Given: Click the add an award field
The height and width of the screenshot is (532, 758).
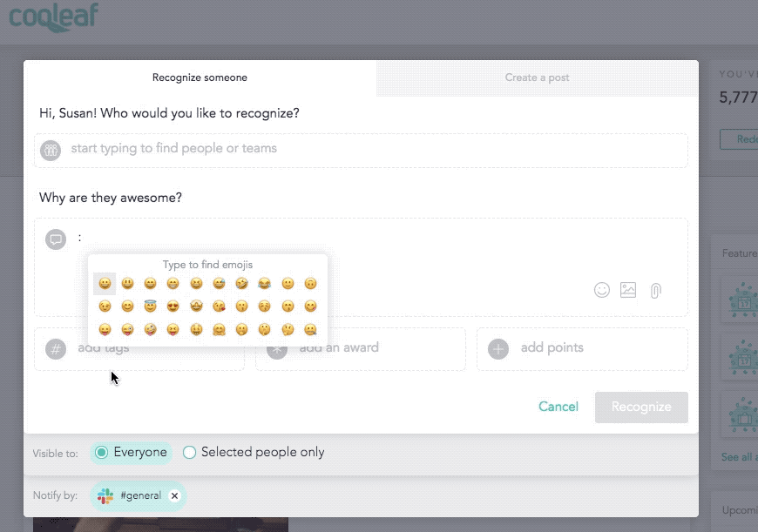Looking at the screenshot, I should point(361,349).
